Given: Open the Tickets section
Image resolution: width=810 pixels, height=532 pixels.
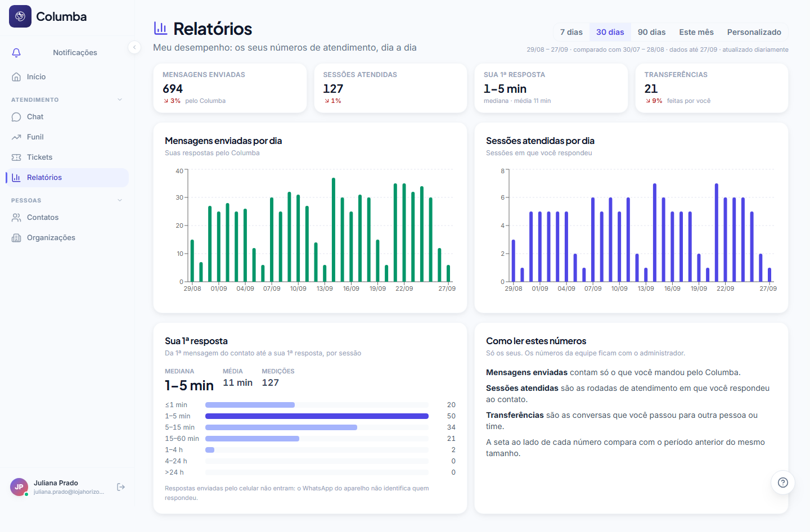Looking at the screenshot, I should click(x=67, y=157).
